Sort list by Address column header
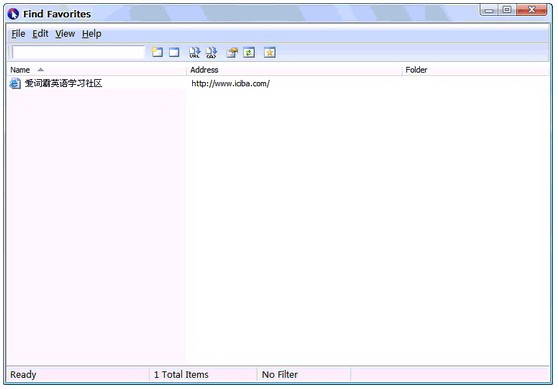Viewport: 558px width, 389px height. pyautogui.click(x=294, y=70)
